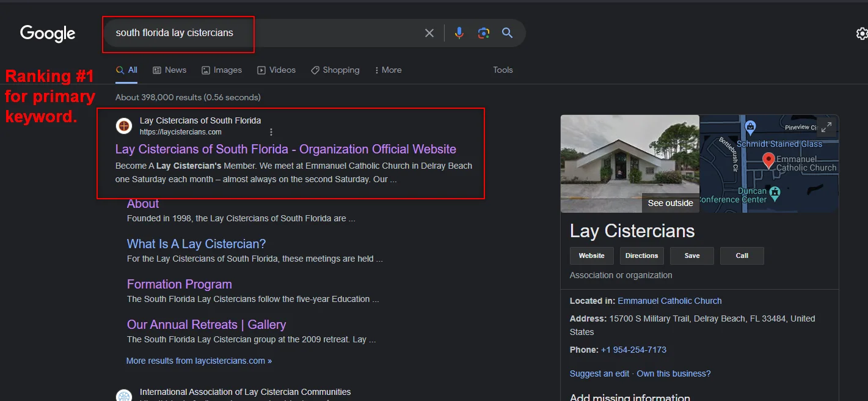Image resolution: width=868 pixels, height=401 pixels.
Task: Open the Formation Program sitelink
Action: [179, 284]
